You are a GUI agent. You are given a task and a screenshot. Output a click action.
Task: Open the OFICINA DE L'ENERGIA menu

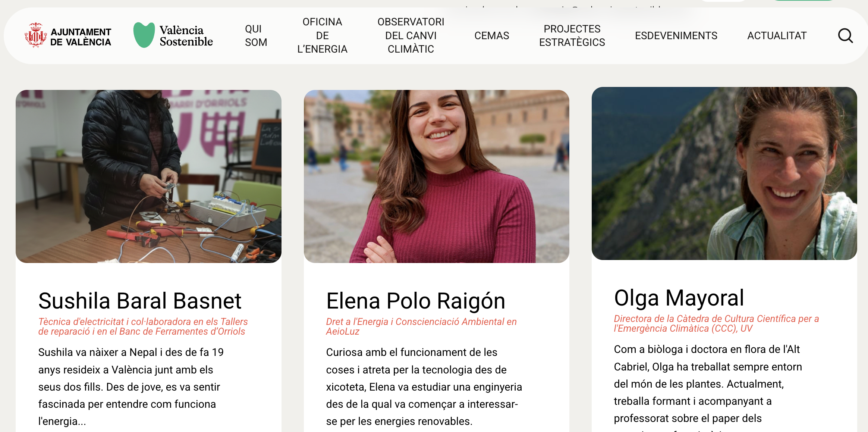[x=322, y=35]
